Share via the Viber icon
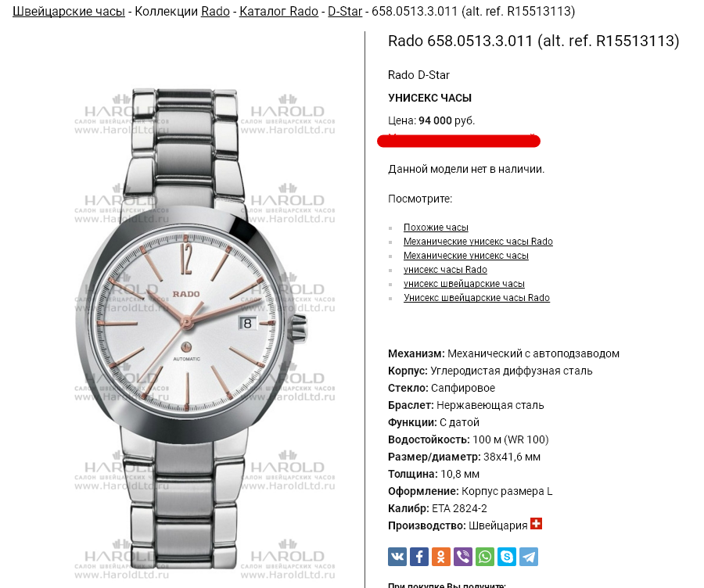Viewport: 704px width, 588px height. coord(463,557)
